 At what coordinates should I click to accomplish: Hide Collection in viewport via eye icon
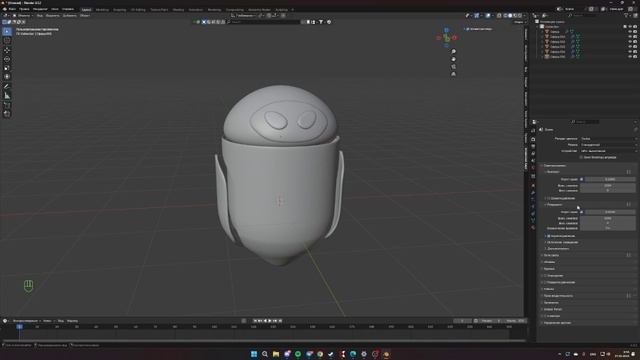click(630, 27)
